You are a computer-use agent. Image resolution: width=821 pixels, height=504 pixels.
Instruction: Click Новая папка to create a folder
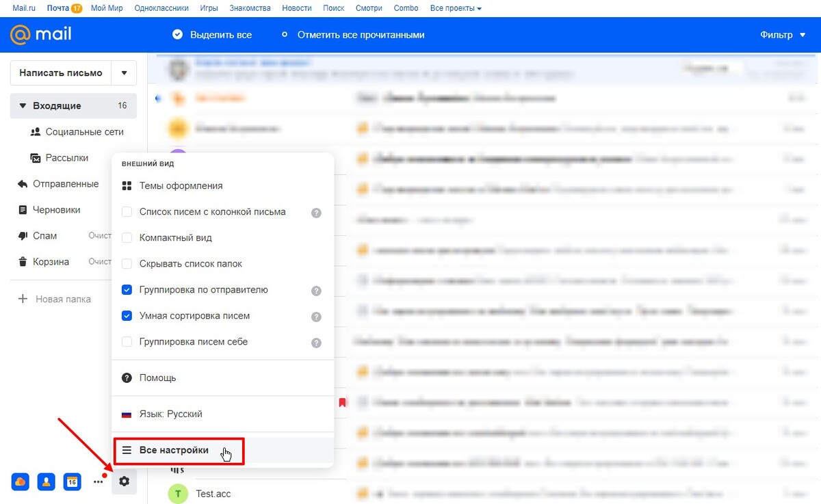click(63, 299)
